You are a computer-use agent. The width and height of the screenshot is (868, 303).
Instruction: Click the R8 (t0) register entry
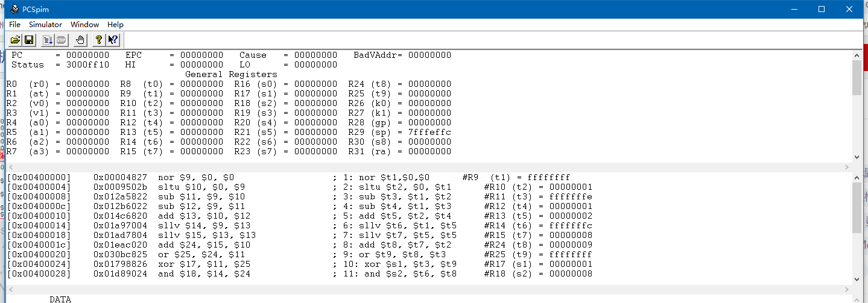pos(172,84)
